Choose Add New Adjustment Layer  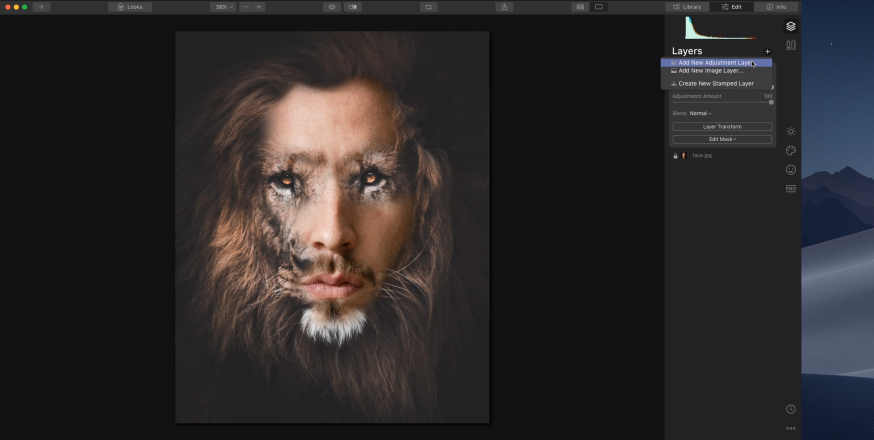(715, 63)
